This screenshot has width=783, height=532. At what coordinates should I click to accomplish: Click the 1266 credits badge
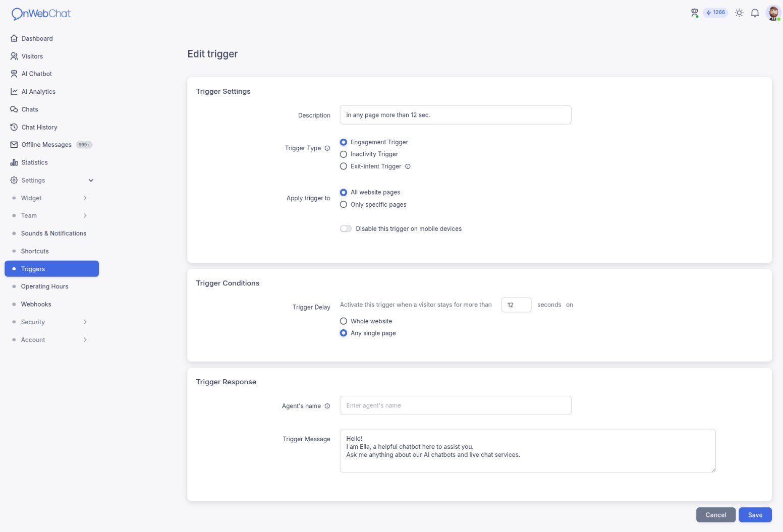click(715, 13)
